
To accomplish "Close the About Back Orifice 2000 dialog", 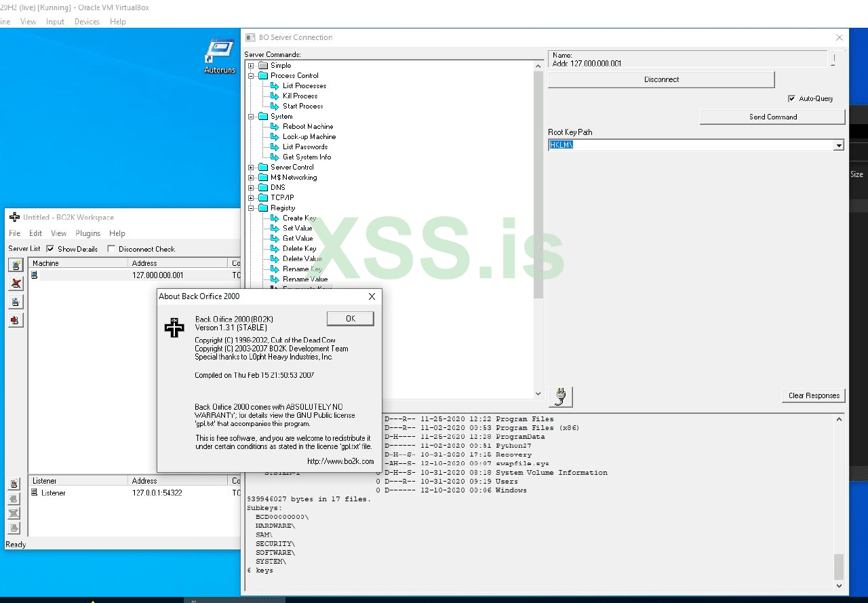I will click(x=372, y=296).
